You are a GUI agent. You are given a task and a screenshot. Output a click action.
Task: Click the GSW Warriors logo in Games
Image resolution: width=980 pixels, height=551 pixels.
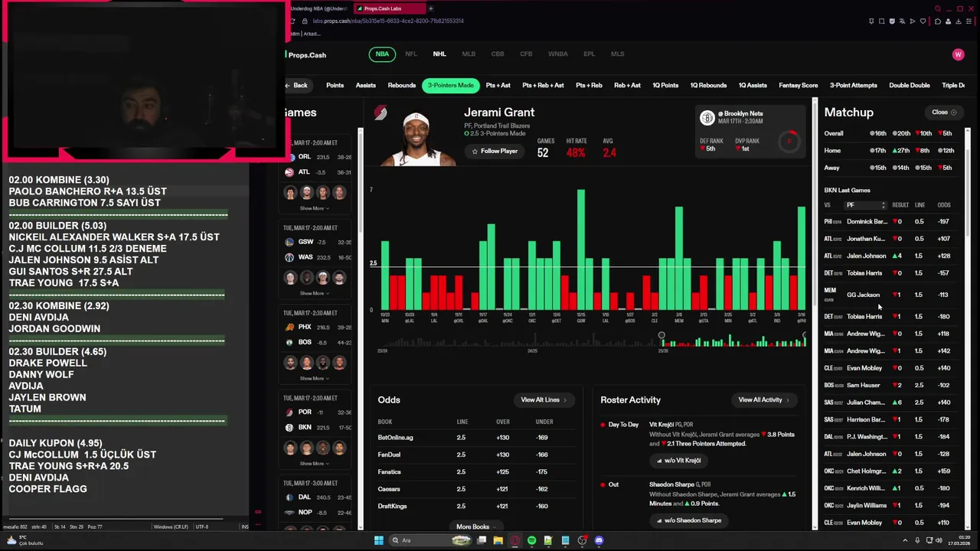[289, 241]
